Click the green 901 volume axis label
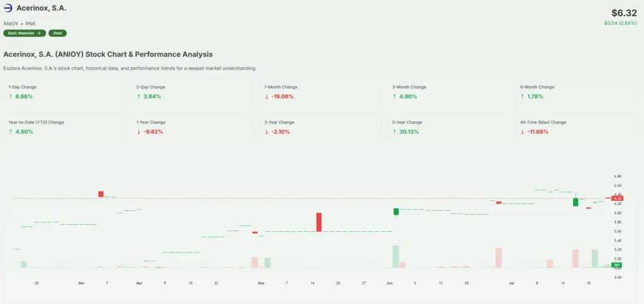The height and width of the screenshot is (304, 644). coord(617,265)
